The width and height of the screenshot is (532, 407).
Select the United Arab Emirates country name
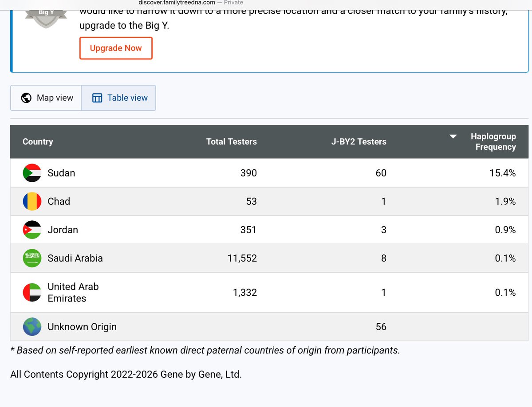[x=73, y=293]
